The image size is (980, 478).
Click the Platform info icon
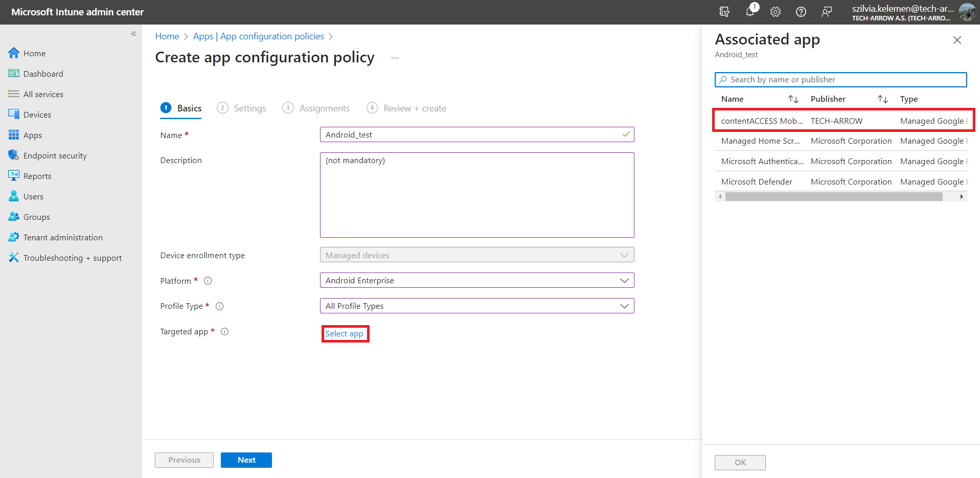(208, 281)
